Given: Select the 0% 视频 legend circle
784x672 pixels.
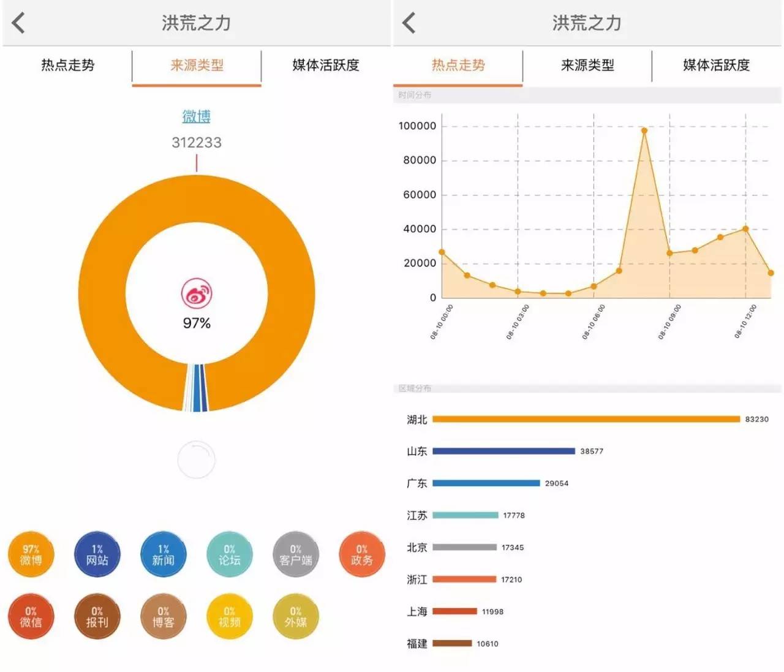Looking at the screenshot, I should pyautogui.click(x=230, y=616).
